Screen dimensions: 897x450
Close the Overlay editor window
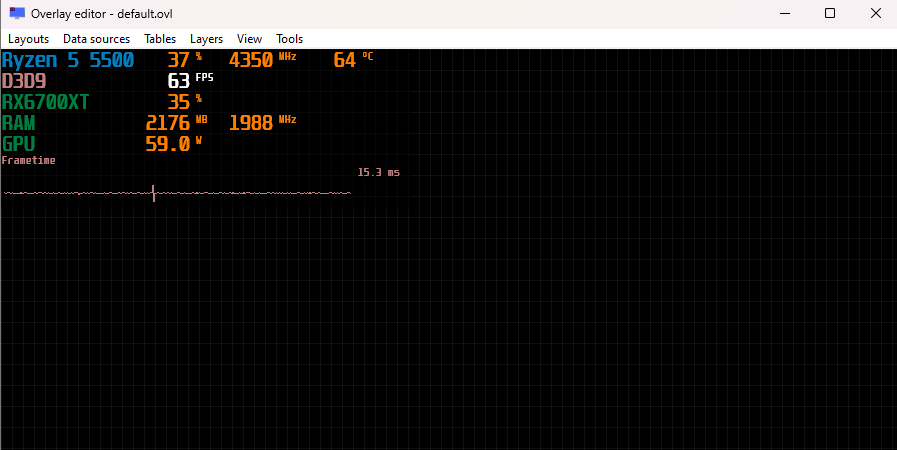click(x=874, y=13)
